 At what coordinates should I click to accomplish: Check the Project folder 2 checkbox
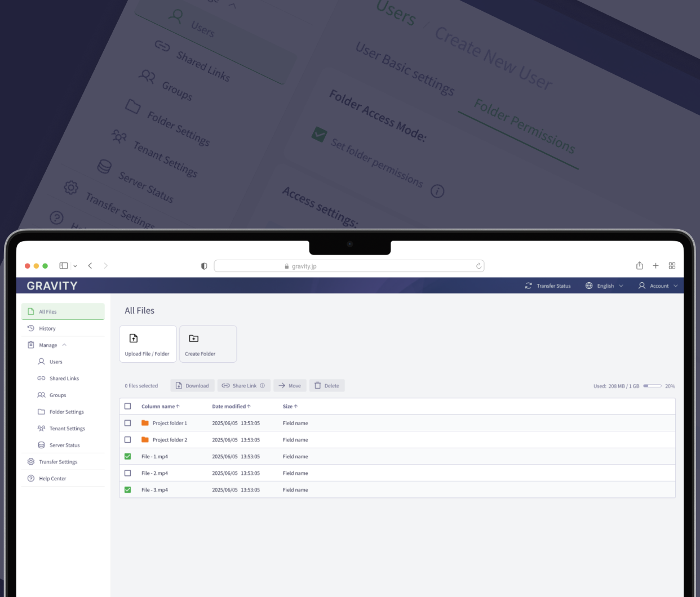[x=127, y=440]
